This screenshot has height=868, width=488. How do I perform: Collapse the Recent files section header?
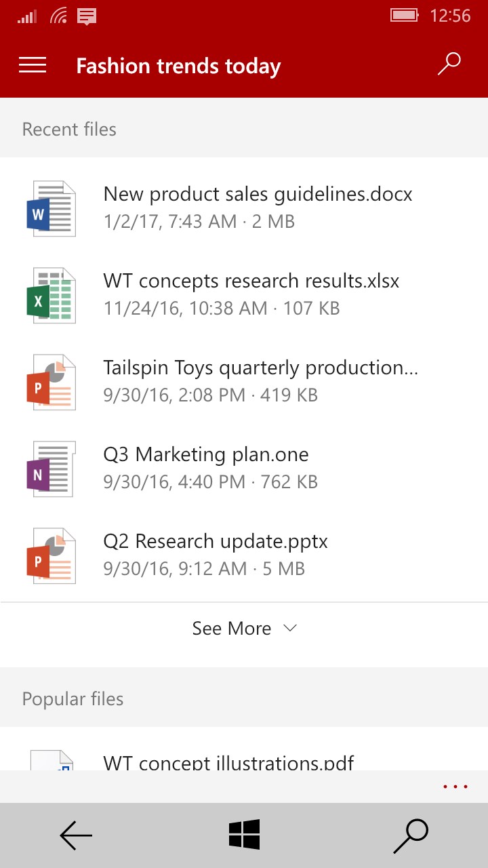(x=68, y=129)
